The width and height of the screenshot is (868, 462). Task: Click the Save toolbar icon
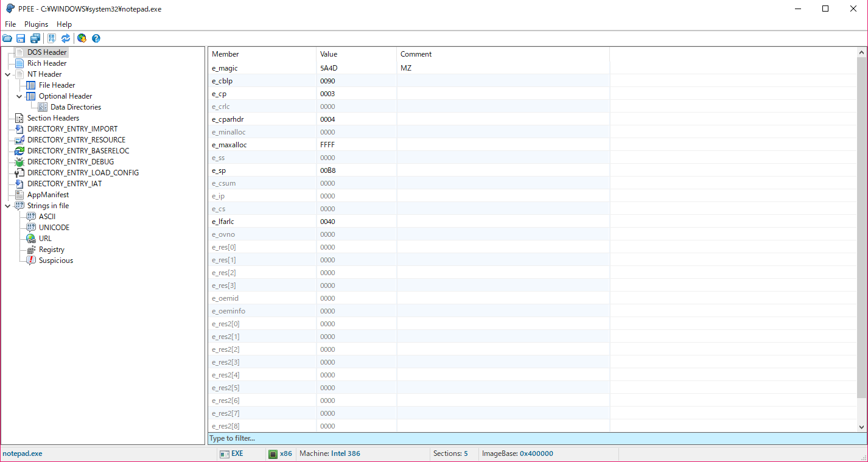coord(21,38)
